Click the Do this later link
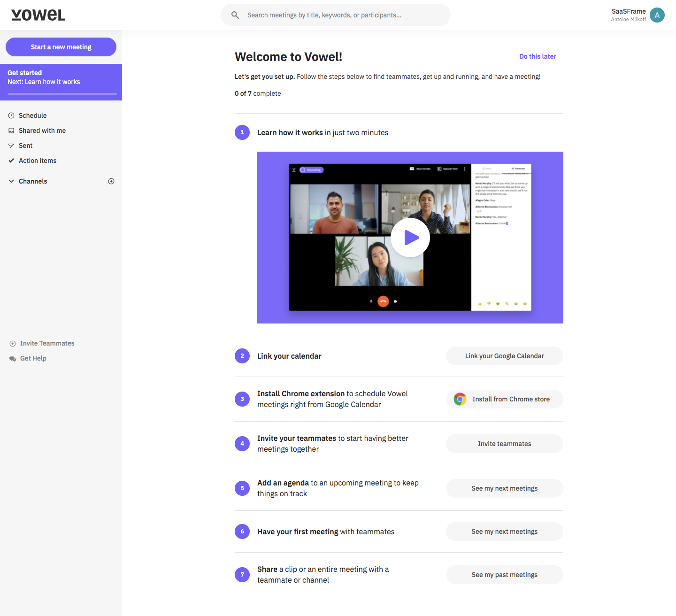 (538, 56)
